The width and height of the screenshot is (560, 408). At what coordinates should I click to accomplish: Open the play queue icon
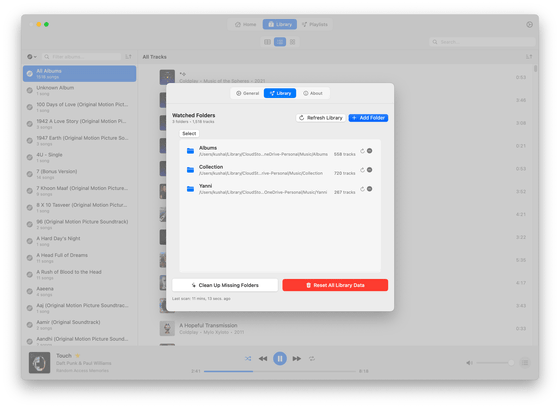[525, 363]
